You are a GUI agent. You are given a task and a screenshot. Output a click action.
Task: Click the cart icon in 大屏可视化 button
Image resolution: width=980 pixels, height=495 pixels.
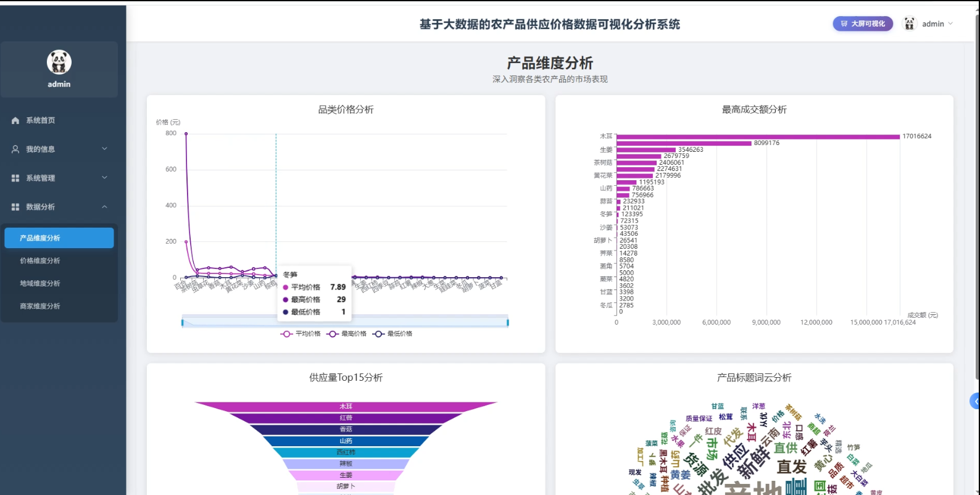coord(844,23)
